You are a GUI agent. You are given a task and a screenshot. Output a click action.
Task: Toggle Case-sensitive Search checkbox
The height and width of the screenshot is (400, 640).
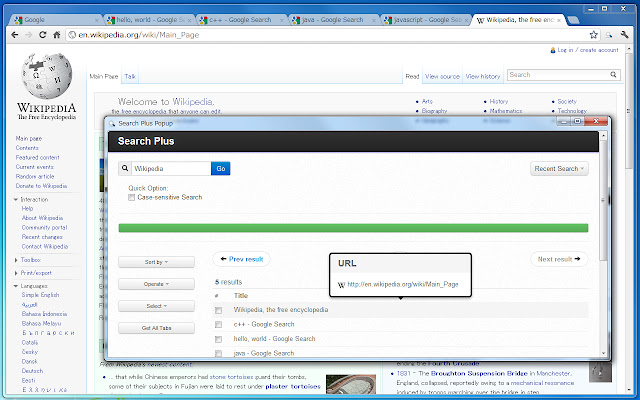[x=131, y=198]
